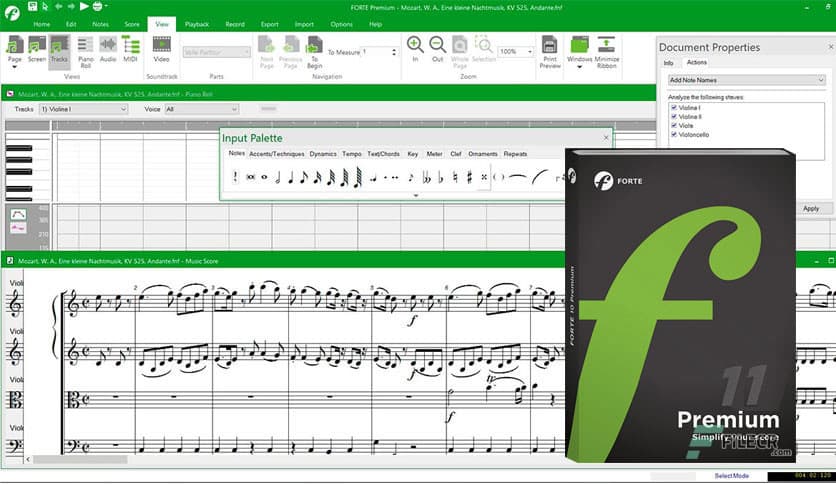This screenshot has height=484, width=836.
Task: Open the Tracks Violine I dropdown
Action: (x=83, y=109)
